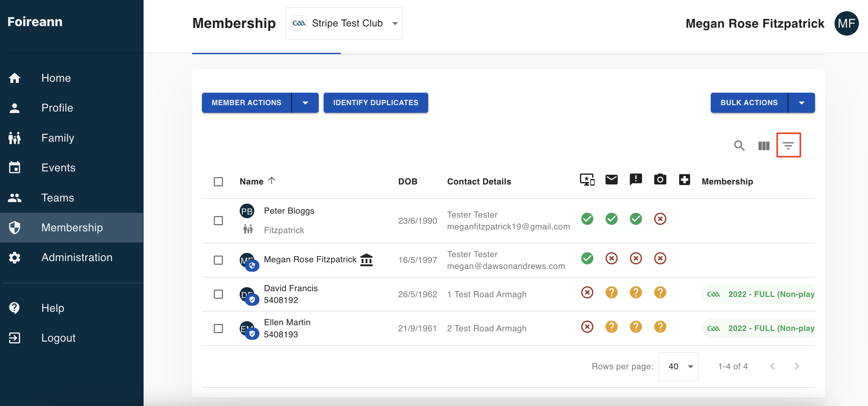Viewport: 868px width, 406px height.
Task: Click member number 5408193
Action: (281, 334)
